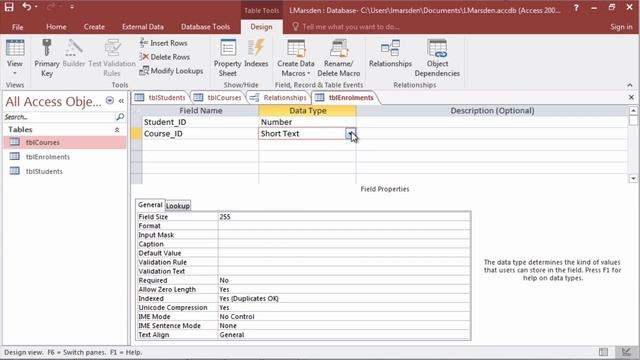Click the Validation Rule property field
Image resolution: width=640 pixels, height=360 pixels.
click(344, 262)
